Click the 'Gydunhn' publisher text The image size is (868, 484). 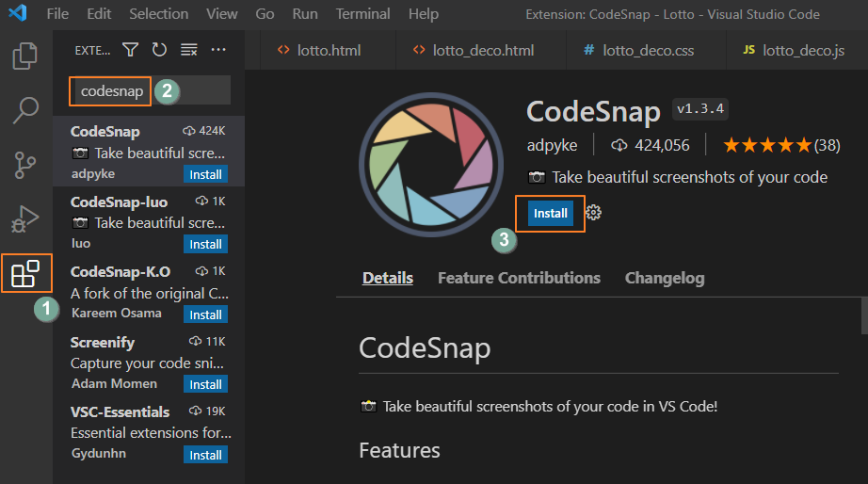[99, 454]
